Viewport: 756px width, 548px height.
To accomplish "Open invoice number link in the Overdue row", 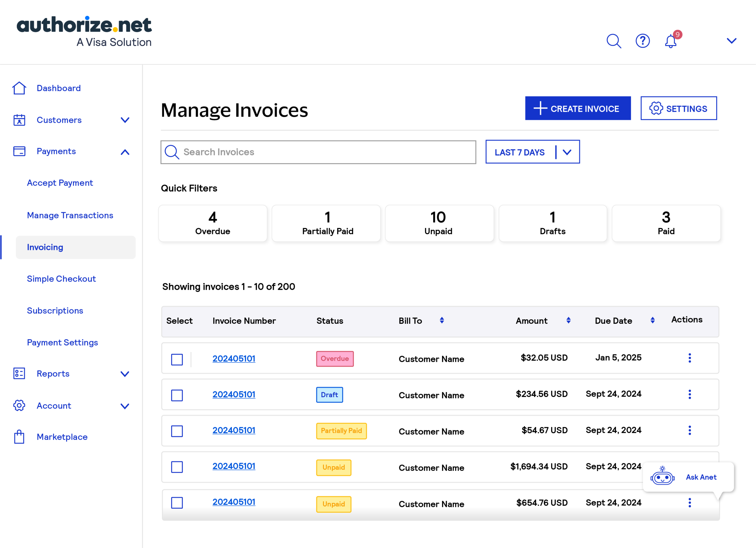I will pyautogui.click(x=234, y=359).
